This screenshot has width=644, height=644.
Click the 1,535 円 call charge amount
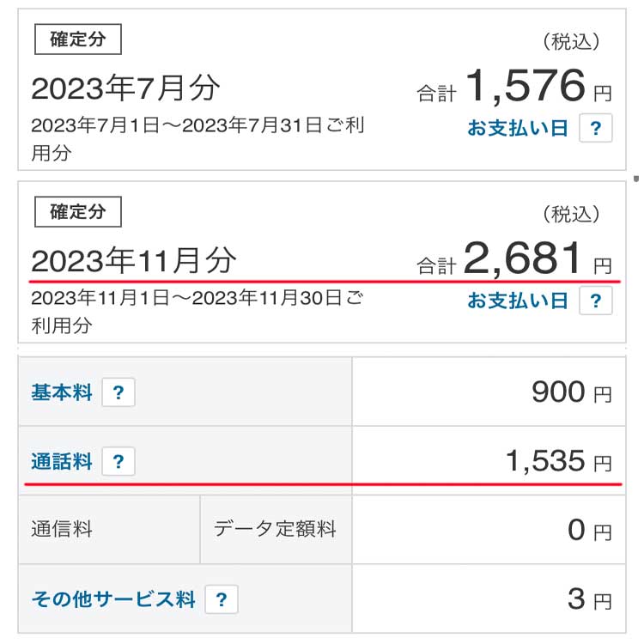coord(559,461)
